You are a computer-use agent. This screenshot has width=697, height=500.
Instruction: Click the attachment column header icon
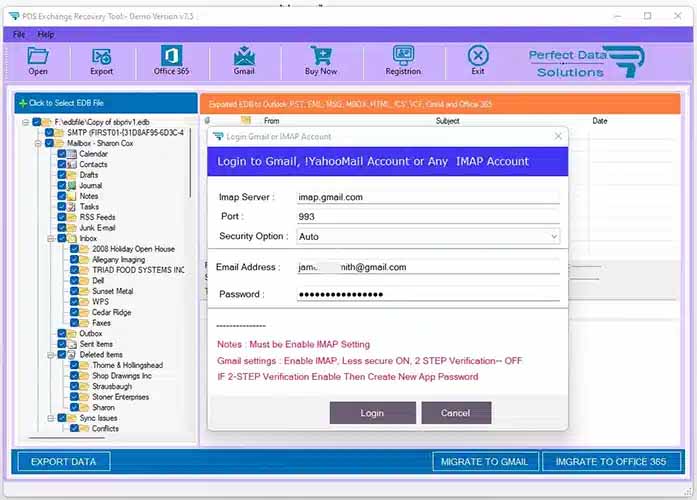(207, 120)
